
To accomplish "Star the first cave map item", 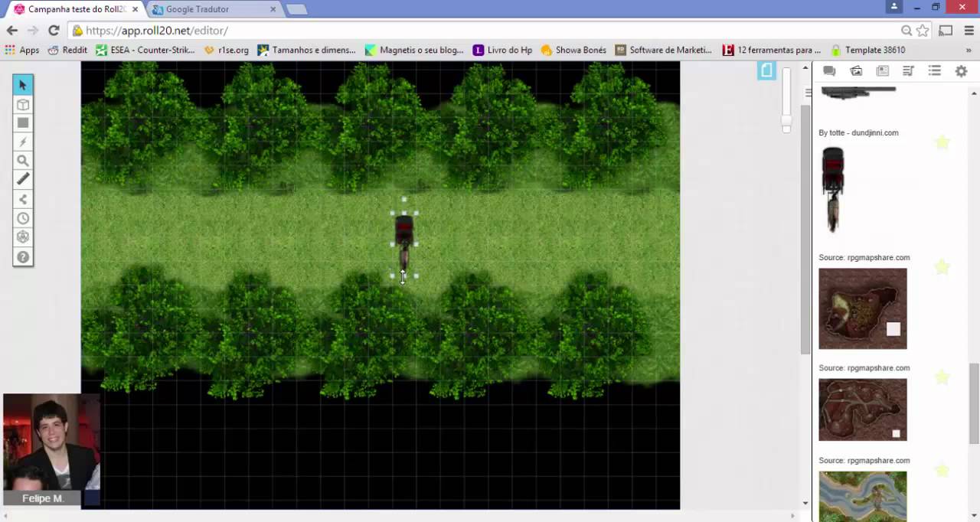I will click(x=942, y=267).
